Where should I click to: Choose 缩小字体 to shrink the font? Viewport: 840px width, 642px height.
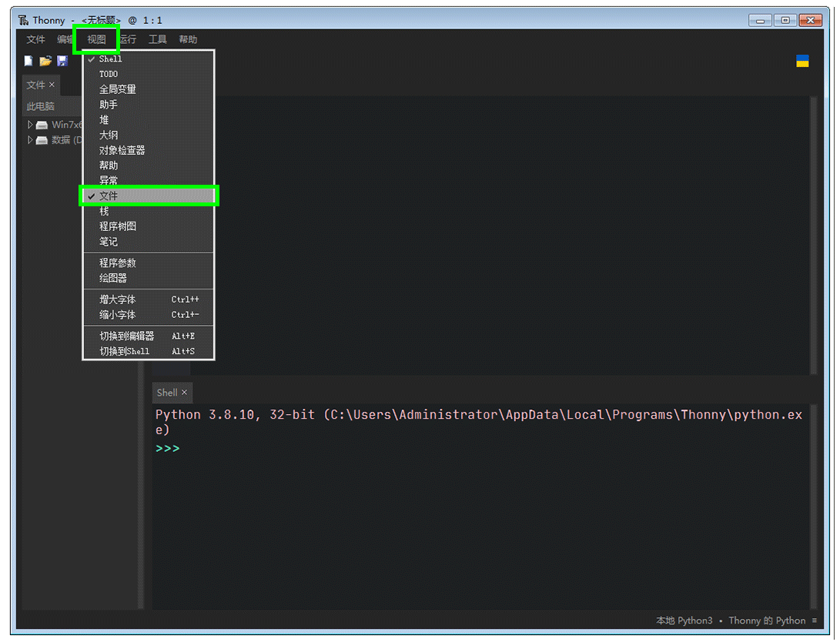point(149,315)
